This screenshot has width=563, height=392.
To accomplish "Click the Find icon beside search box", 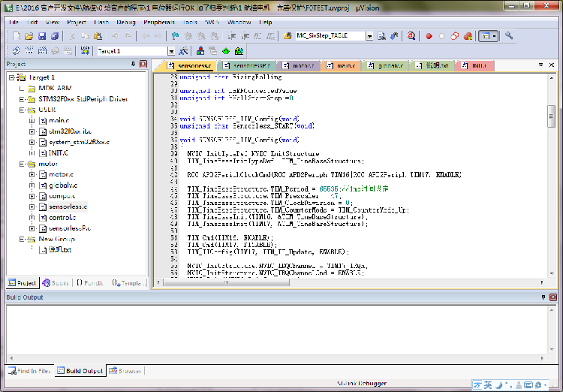I will tap(381, 36).
